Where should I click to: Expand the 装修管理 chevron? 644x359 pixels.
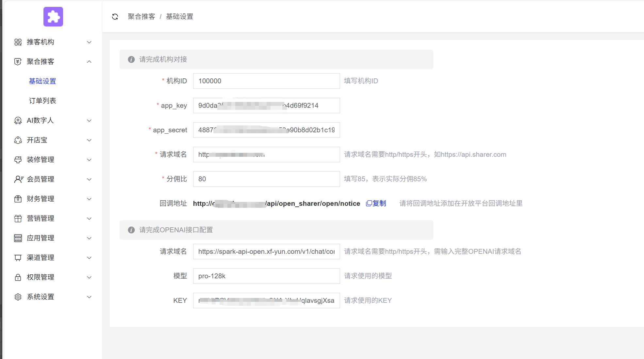89,160
